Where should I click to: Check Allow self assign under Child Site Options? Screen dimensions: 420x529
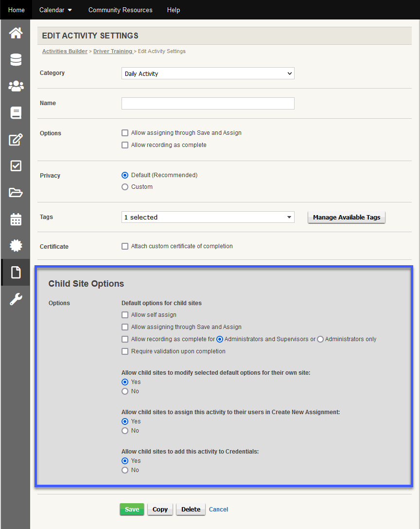(125, 315)
